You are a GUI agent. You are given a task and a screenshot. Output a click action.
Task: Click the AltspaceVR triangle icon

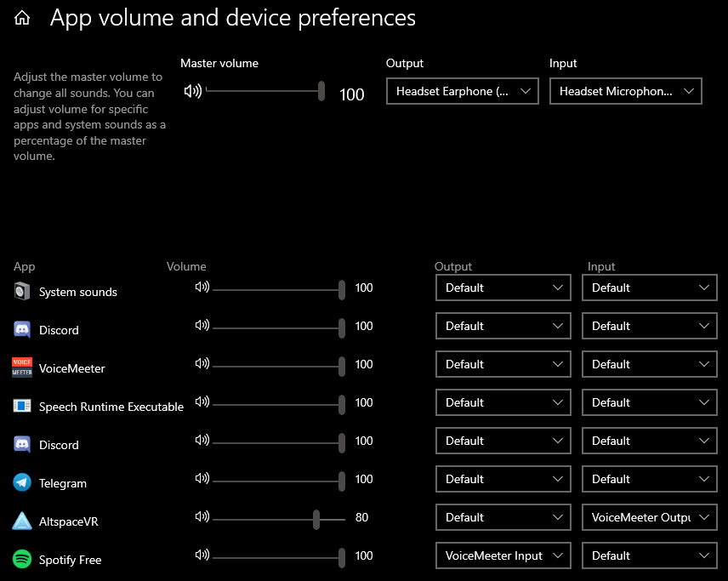(x=22, y=521)
